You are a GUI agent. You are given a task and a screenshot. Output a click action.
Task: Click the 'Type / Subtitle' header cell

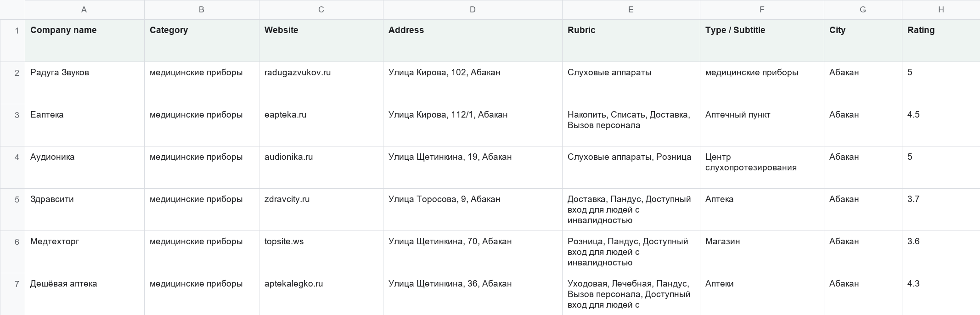click(x=762, y=40)
